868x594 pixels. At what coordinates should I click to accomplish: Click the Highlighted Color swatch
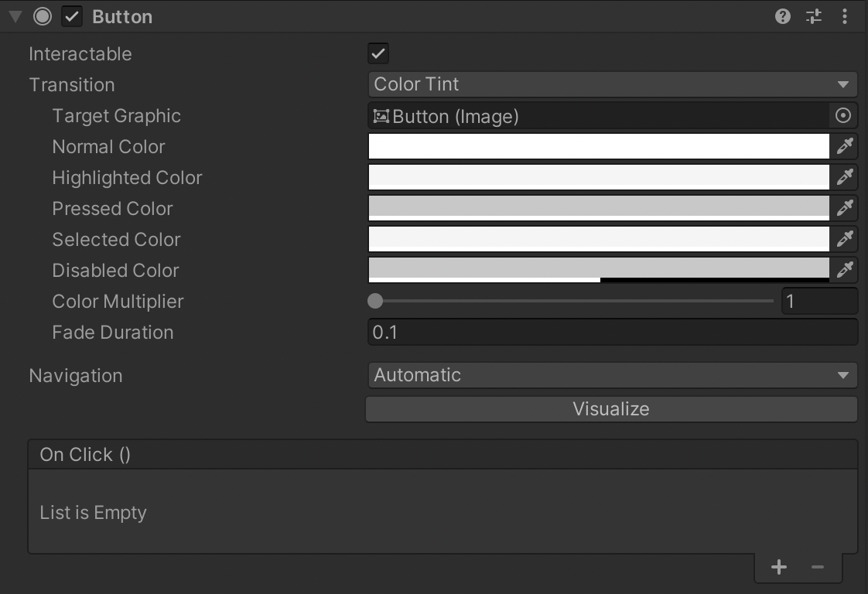599,177
